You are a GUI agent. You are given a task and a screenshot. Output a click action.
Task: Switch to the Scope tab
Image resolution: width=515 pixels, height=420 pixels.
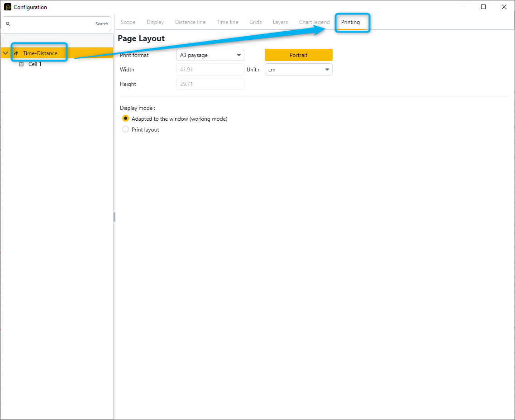pos(128,22)
